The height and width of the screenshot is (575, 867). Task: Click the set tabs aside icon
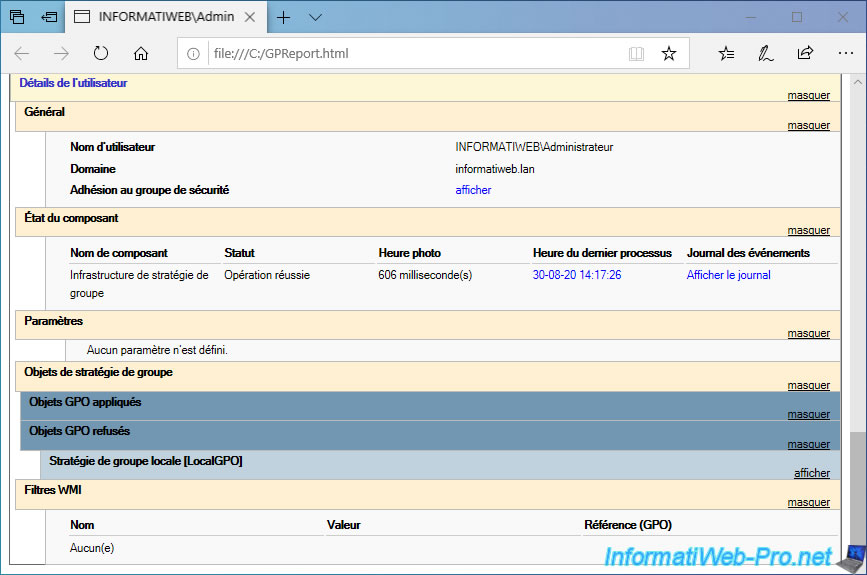click(x=49, y=17)
